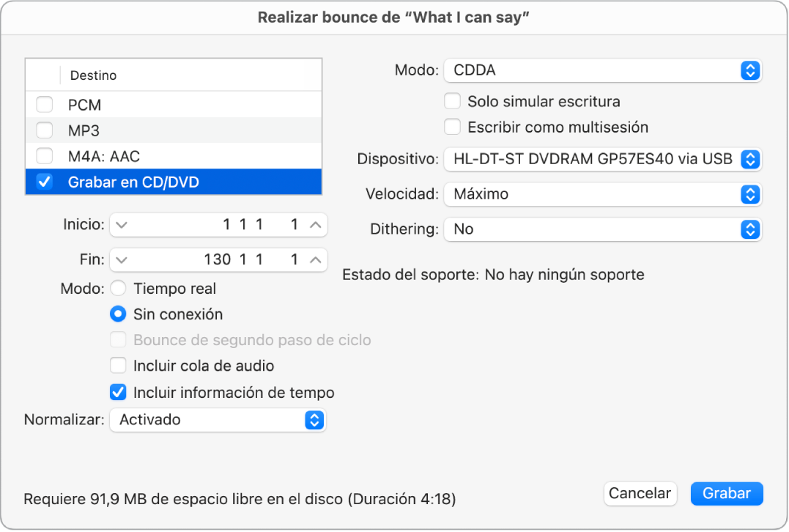Increase the Inicio position with up arrow
Screen dimensions: 789x532
(315, 225)
